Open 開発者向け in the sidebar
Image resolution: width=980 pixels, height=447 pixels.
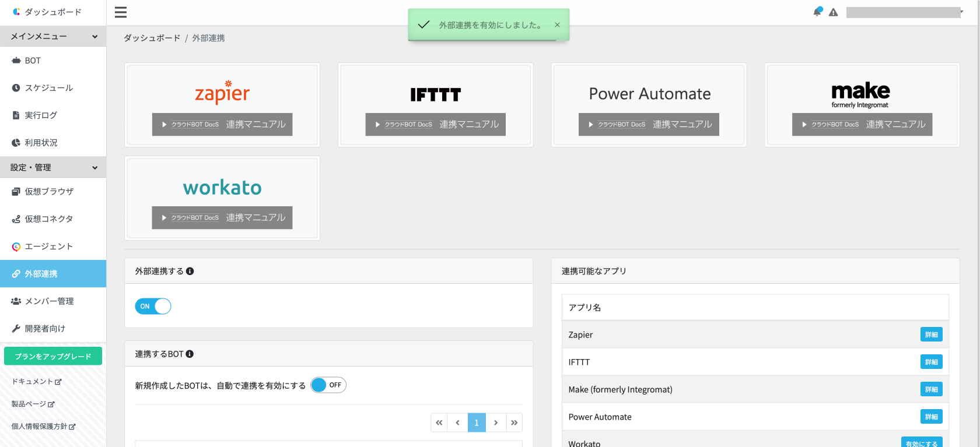(x=53, y=329)
